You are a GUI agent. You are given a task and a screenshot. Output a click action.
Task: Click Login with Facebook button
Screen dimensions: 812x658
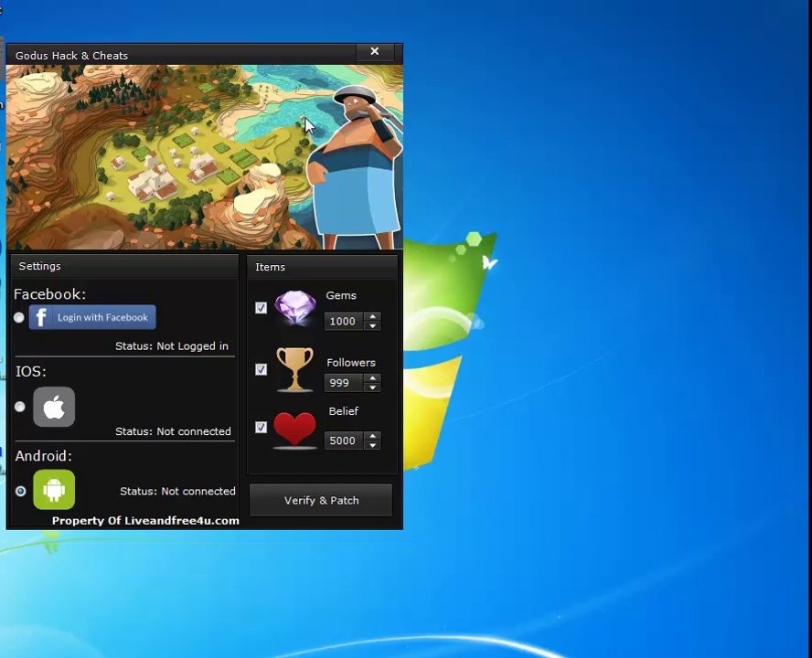pyautogui.click(x=92, y=317)
